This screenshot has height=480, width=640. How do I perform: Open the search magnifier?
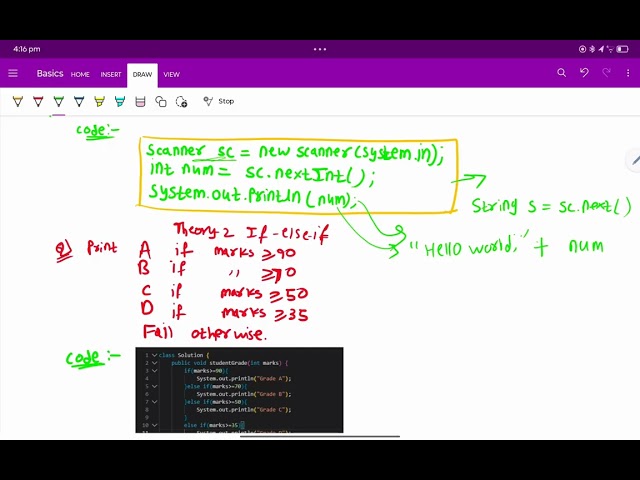point(562,73)
